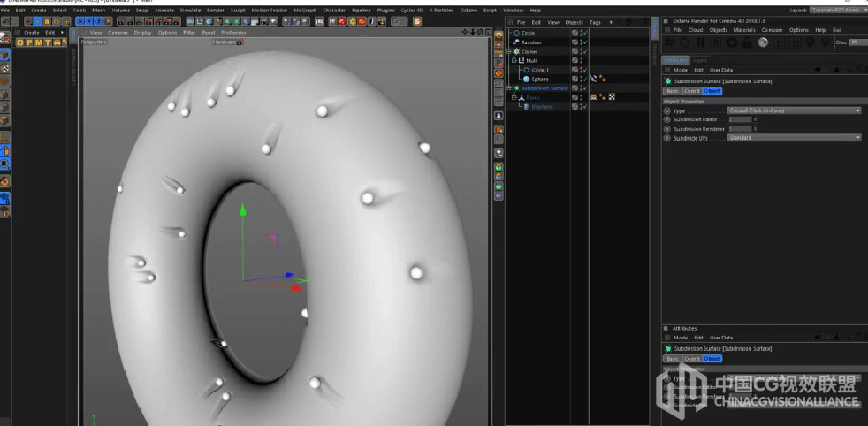Collapse the Subdivision Surface hierarchy
Screen dimensions: 868x426
tap(509, 88)
